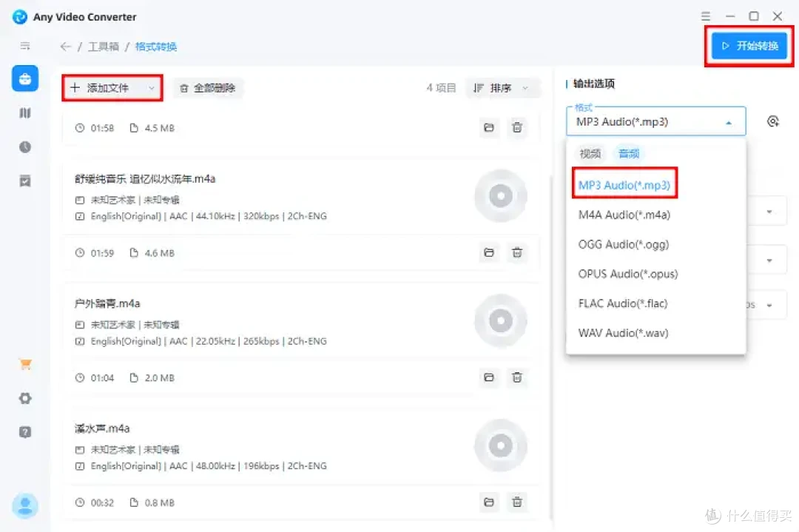Click 工具箱 breadcrumb link
Image resolution: width=799 pixels, height=532 pixels.
[104, 47]
